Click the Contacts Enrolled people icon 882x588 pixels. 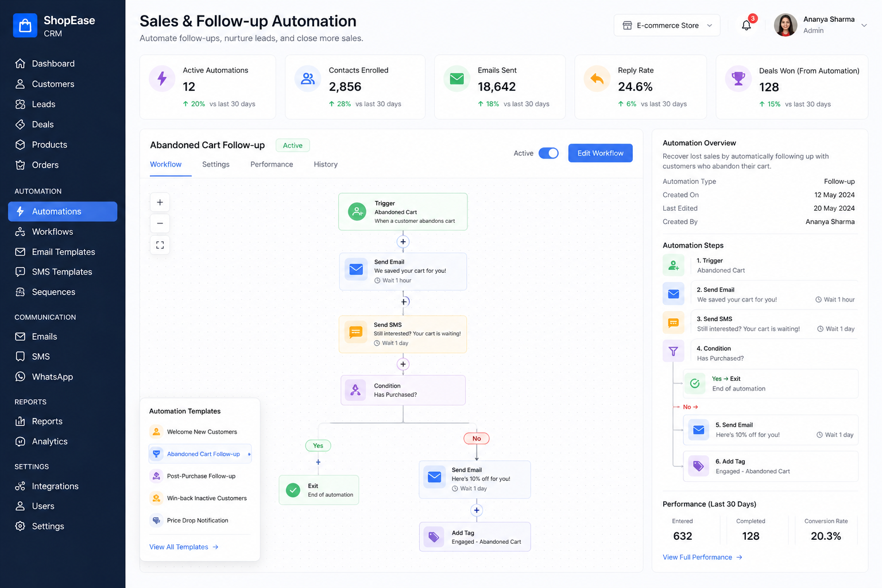[x=308, y=78]
